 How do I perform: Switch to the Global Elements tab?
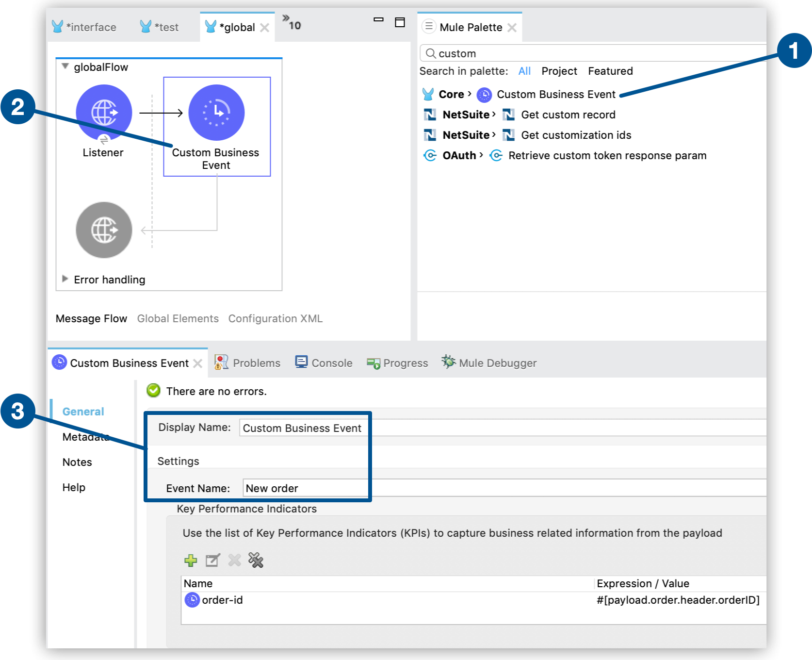click(178, 319)
